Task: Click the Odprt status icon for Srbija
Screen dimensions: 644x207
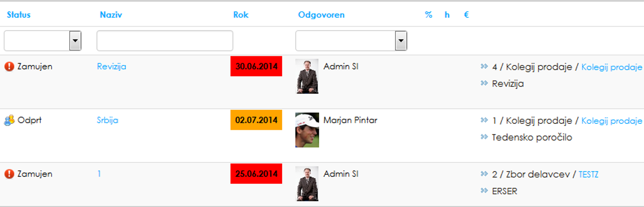Action: click(9, 120)
